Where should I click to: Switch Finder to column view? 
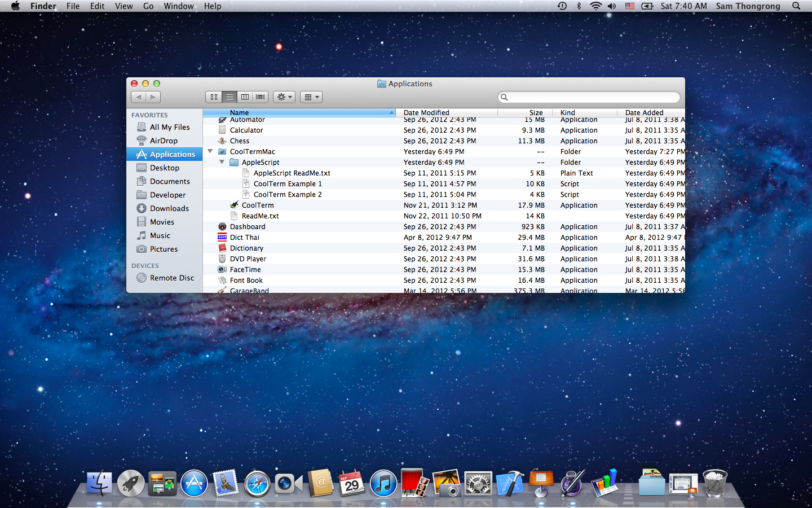pos(245,97)
